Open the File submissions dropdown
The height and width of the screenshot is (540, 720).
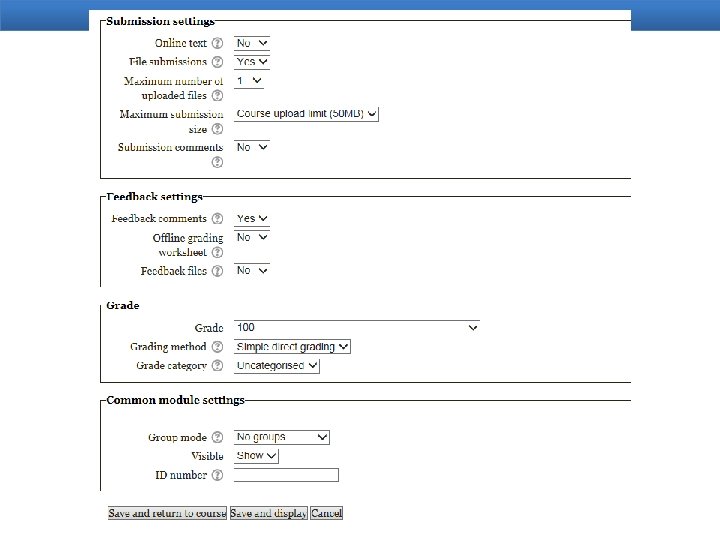click(252, 62)
